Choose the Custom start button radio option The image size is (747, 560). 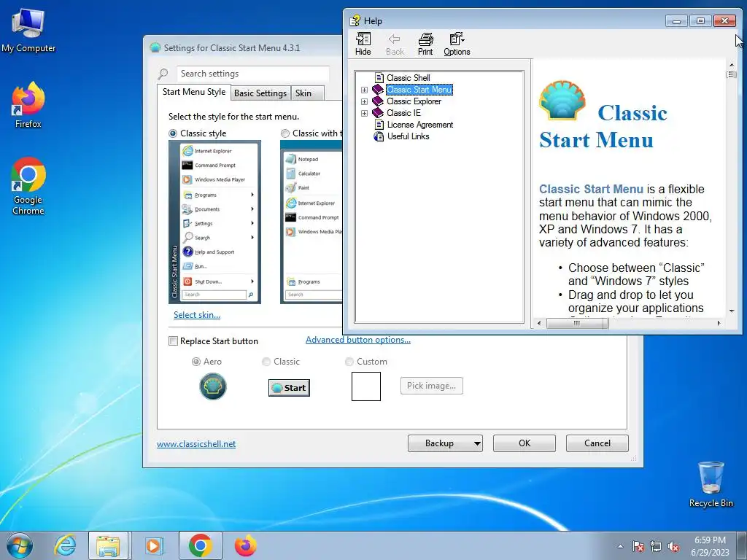tap(349, 362)
